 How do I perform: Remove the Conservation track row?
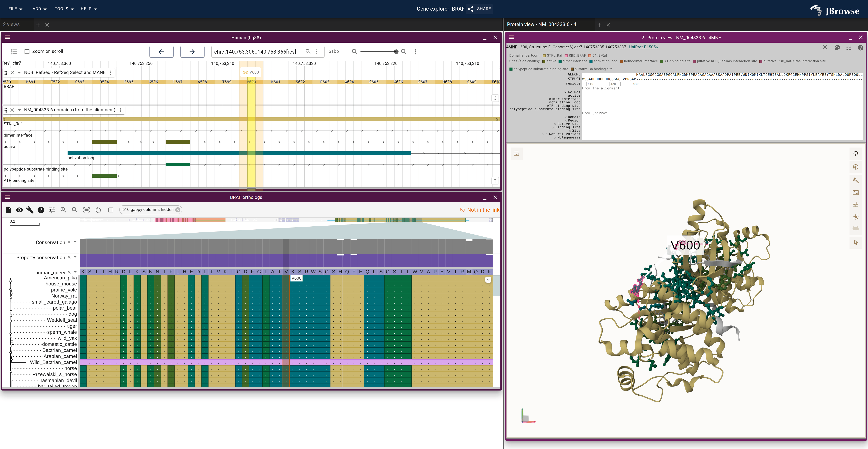[69, 242]
